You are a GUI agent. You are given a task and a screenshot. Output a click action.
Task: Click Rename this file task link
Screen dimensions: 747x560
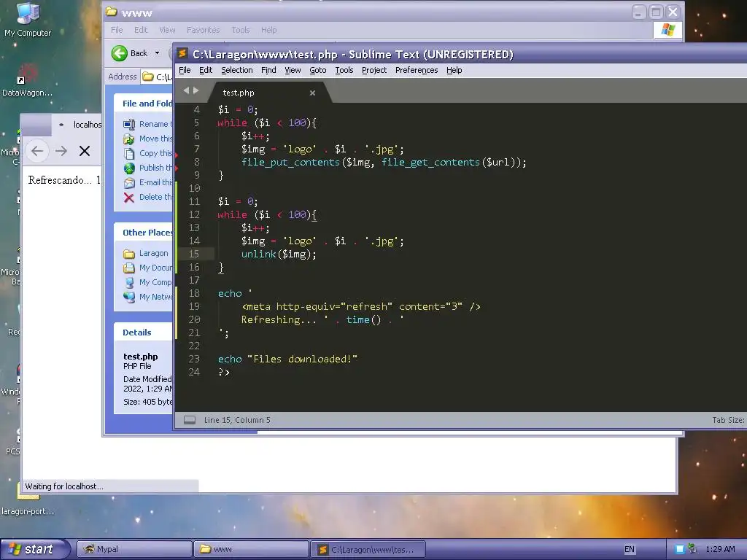(x=147, y=124)
